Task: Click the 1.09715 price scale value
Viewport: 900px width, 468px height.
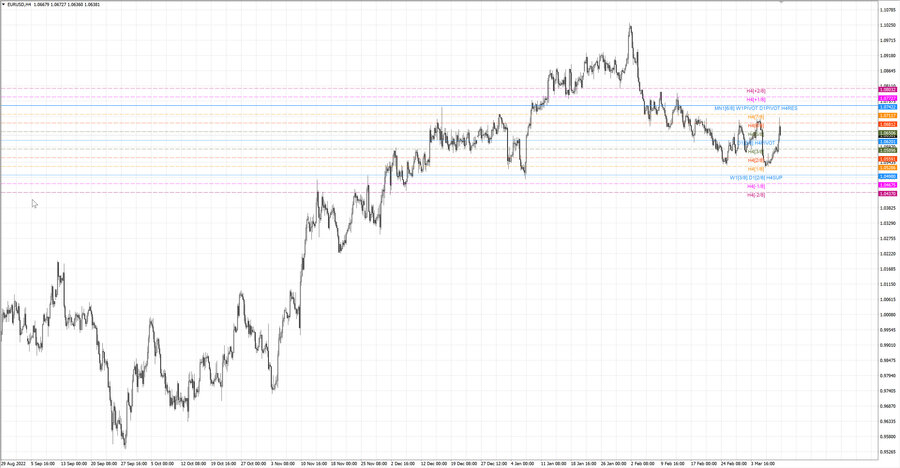Action: point(888,40)
